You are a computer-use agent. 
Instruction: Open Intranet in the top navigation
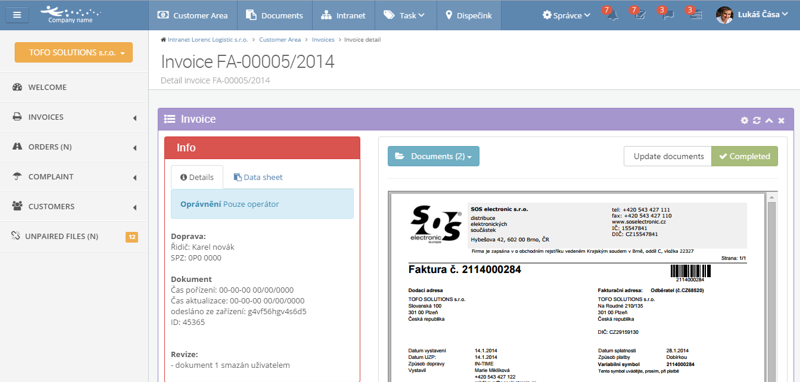[x=343, y=15]
